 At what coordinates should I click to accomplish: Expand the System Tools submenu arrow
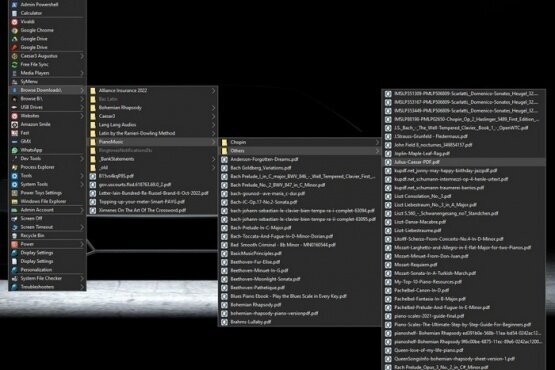tap(82, 184)
